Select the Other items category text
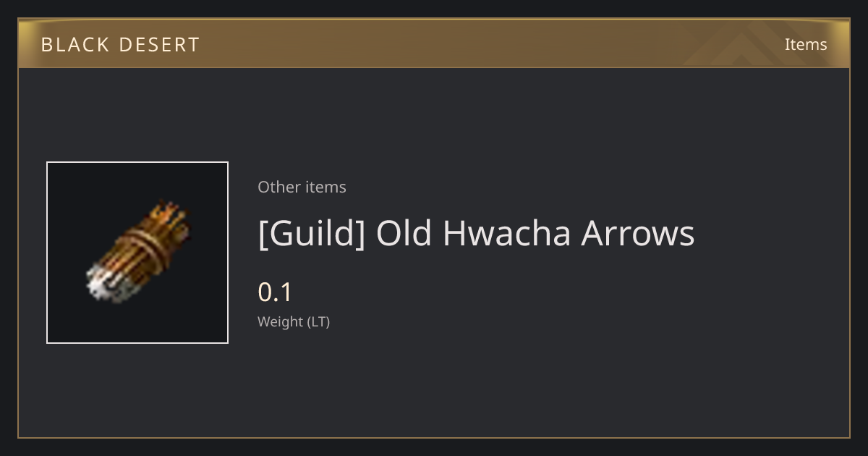The width and height of the screenshot is (868, 456). (302, 187)
